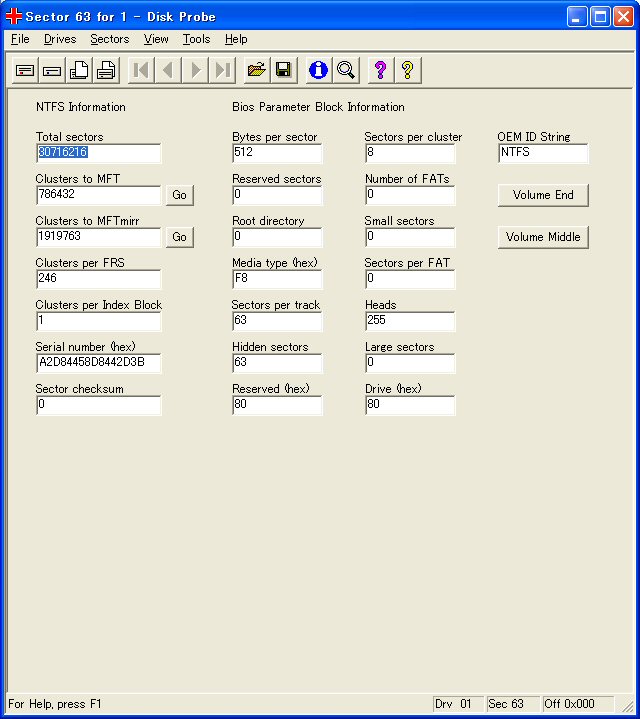640x719 pixels.
Task: Click the Serial number (hex) field
Action: coord(99,363)
